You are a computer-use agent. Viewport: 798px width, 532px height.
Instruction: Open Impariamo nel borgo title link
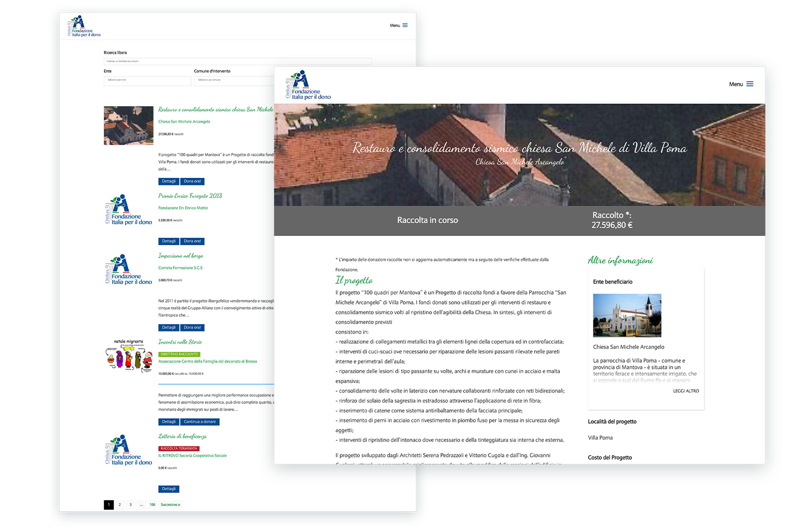pyautogui.click(x=180, y=256)
